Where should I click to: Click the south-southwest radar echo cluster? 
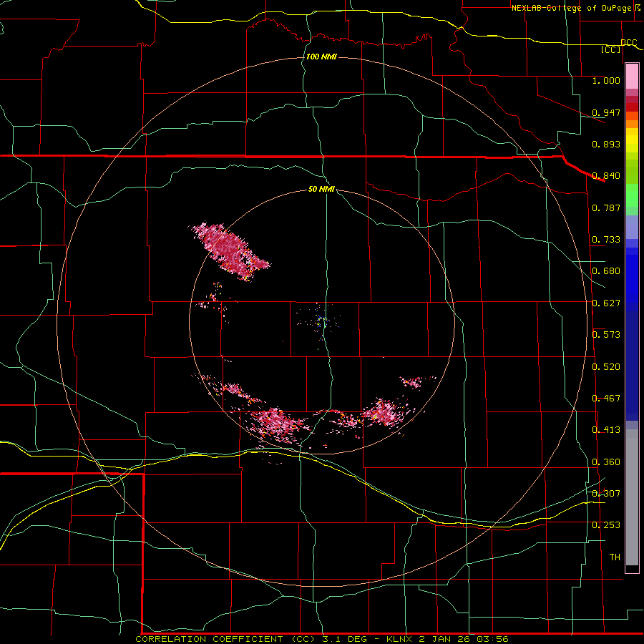[277, 423]
